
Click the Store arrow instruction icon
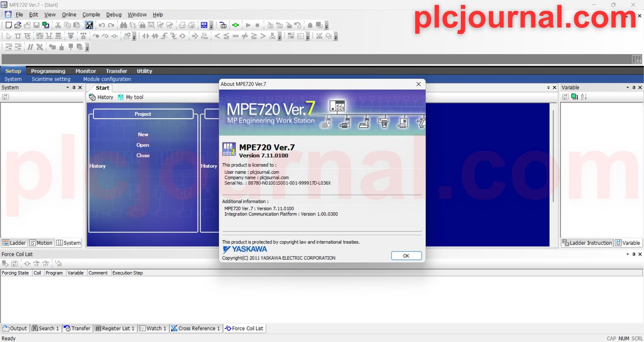pos(195,36)
